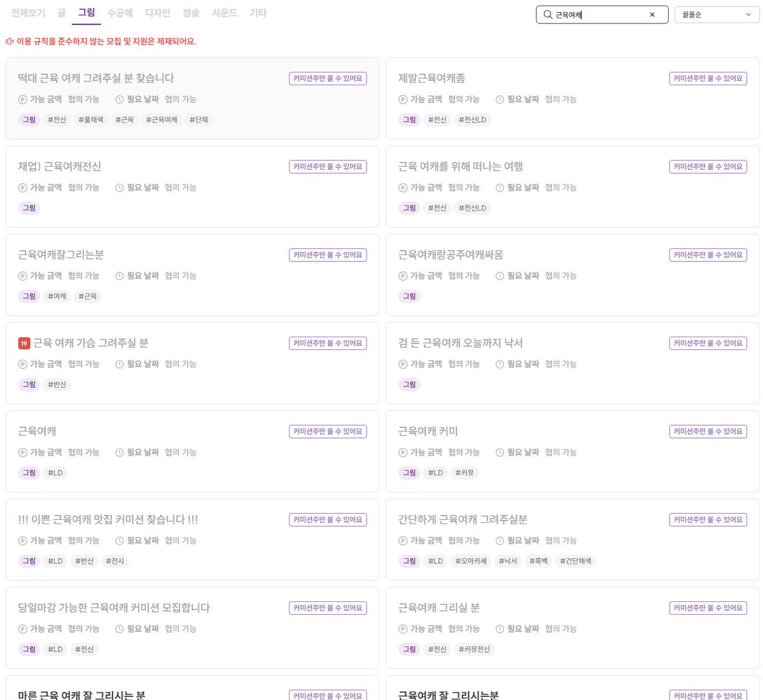Click price P icon on 당일마감 post
The image size is (763, 700).
pos(22,629)
